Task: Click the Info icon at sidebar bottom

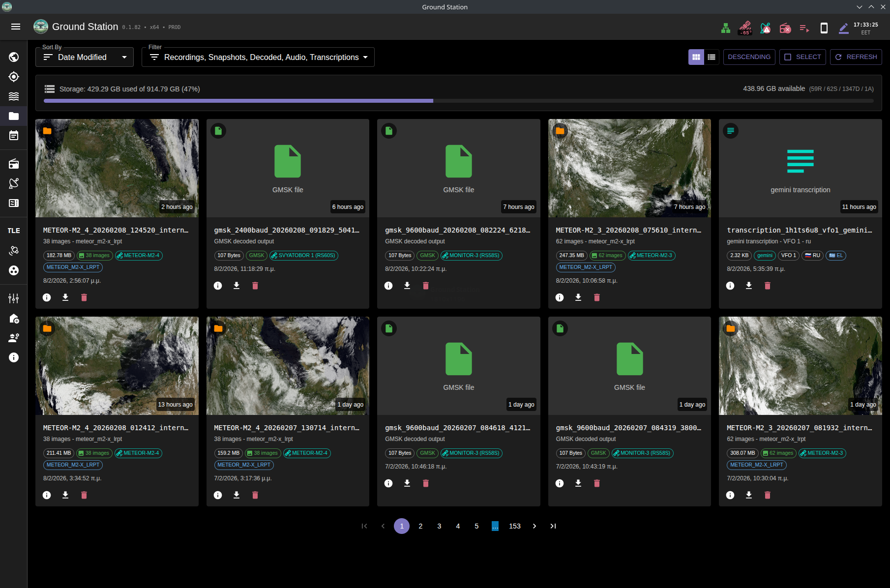Action: pyautogui.click(x=14, y=357)
